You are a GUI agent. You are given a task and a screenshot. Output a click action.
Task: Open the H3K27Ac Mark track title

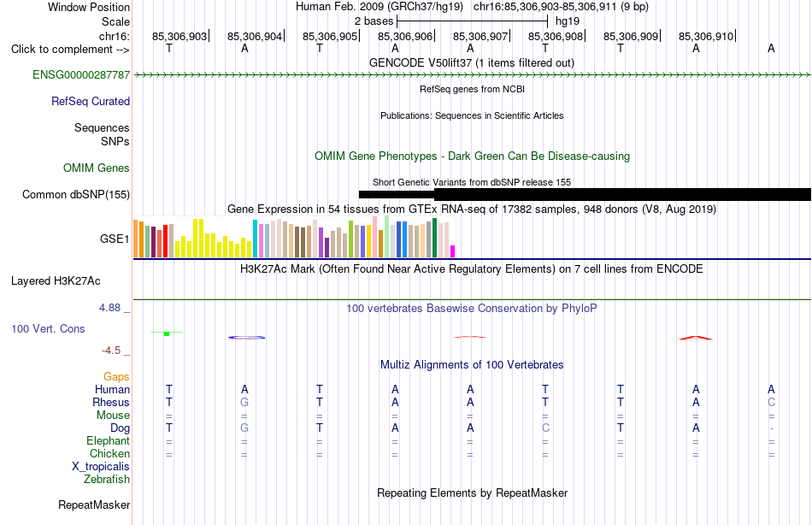472,269
